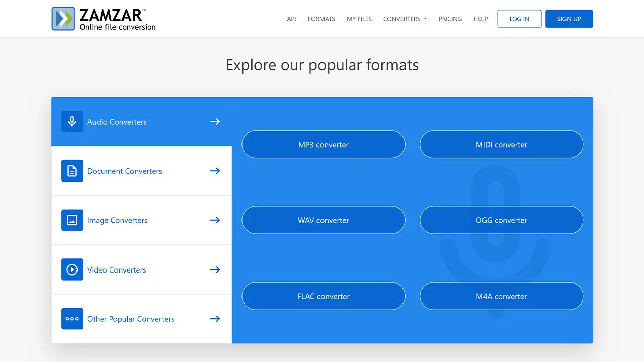Select the FLAC converter option
Screen dimensions: 644x362
tap(324, 296)
